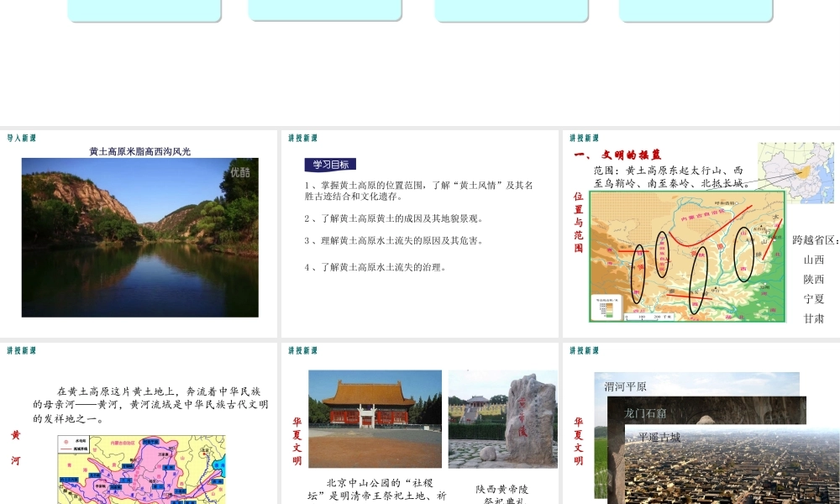Click the province name 山西
Screen dimensions: 840x504
coord(814,260)
